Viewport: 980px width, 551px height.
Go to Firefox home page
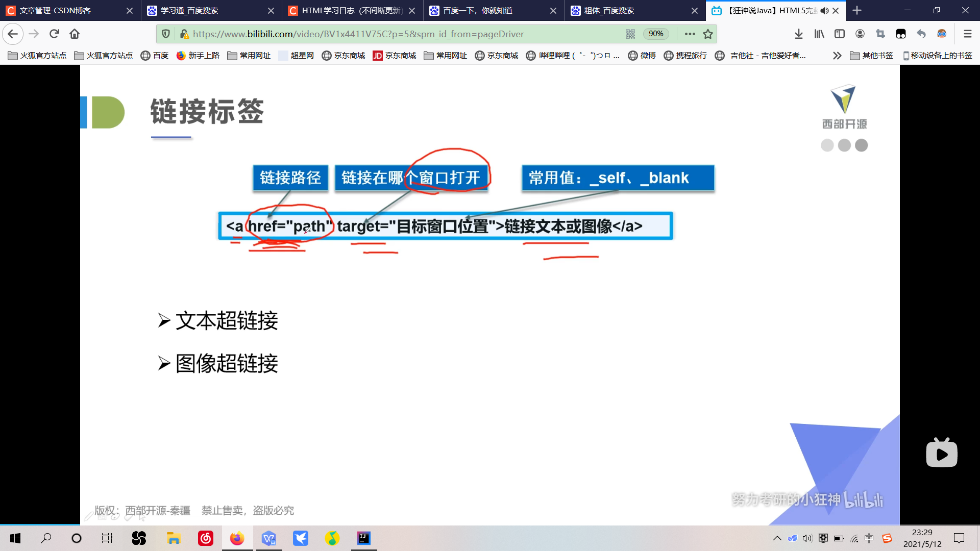click(75, 34)
